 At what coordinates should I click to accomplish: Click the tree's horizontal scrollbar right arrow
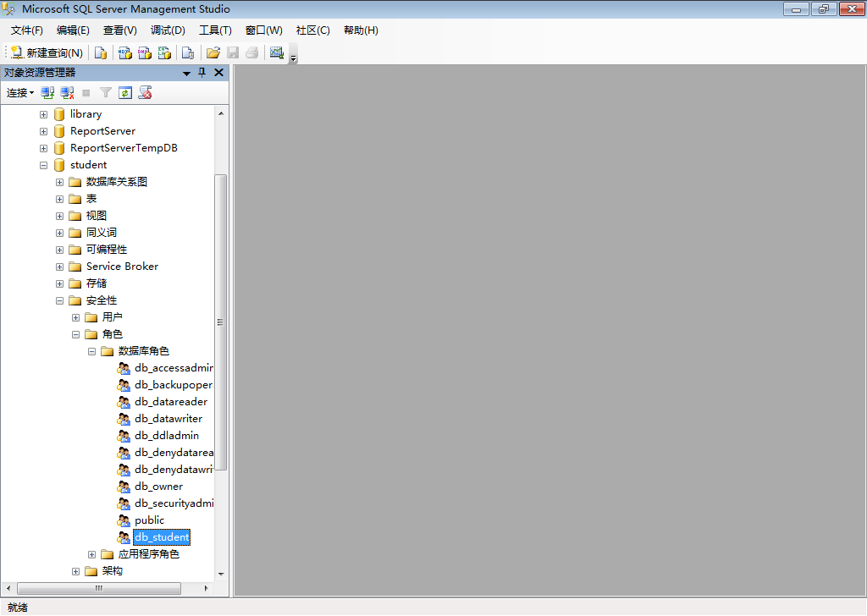[x=207, y=588]
